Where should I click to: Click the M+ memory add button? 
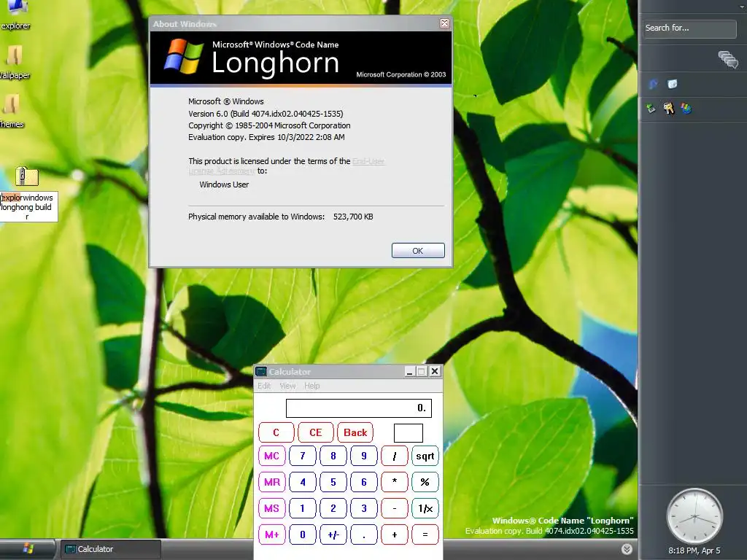coord(271,534)
